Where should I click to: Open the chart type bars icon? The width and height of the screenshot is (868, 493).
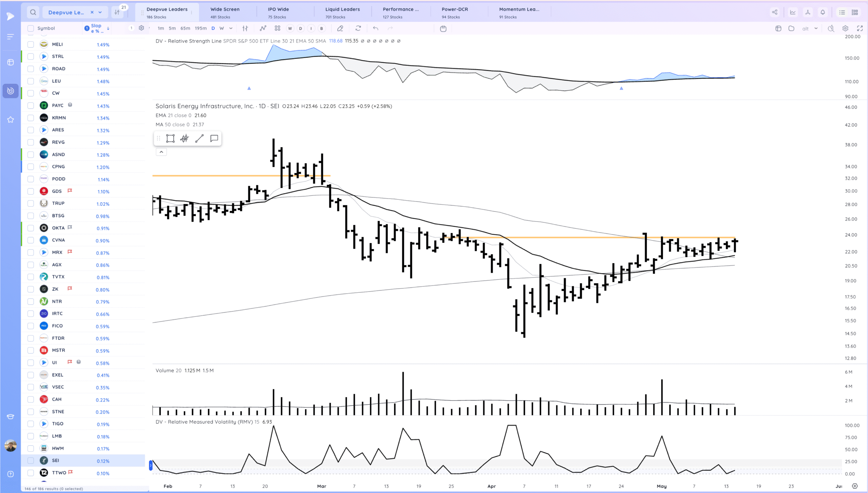pos(245,28)
